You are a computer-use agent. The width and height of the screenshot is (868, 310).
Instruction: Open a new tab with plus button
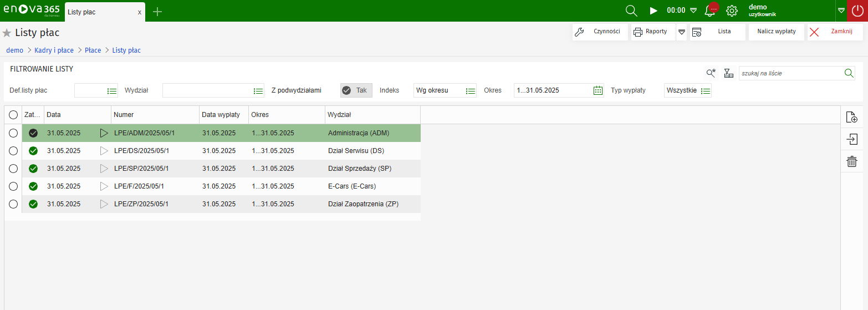(x=157, y=12)
